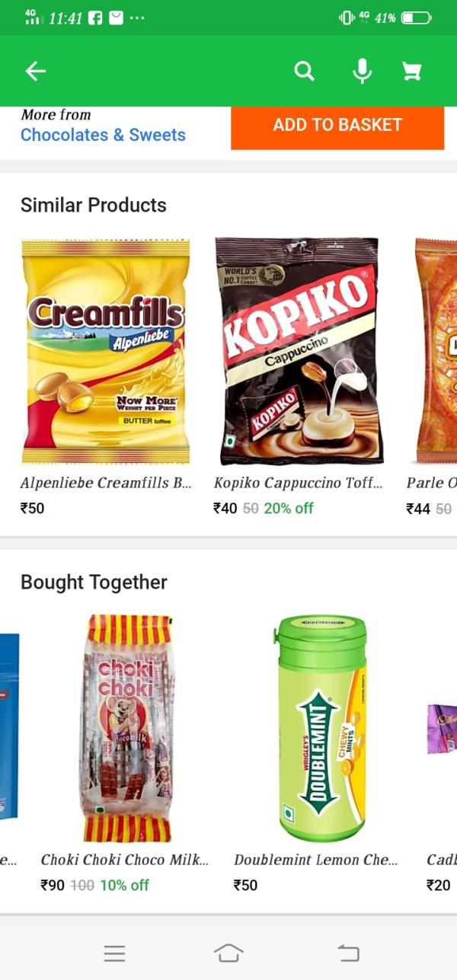Tap the Doublemint Lemon Chewy title text
Viewport: 457px width, 980px height.
click(x=316, y=860)
